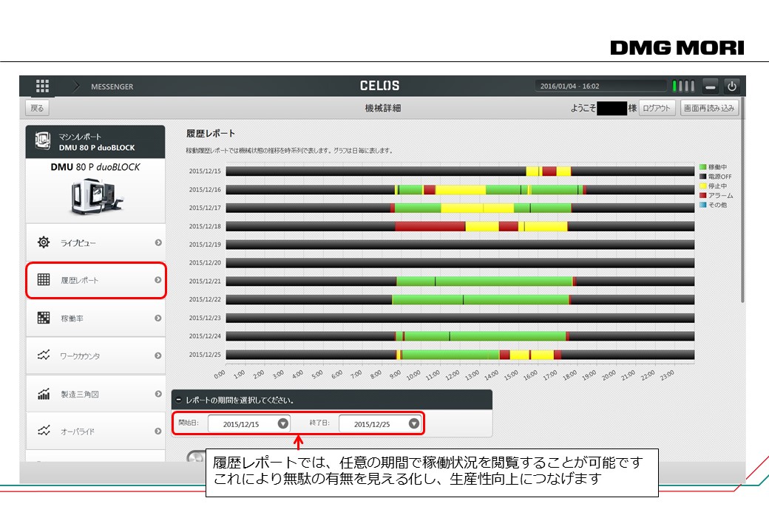
Task: Click the chart row label 2015/12/24
Action: point(205,336)
